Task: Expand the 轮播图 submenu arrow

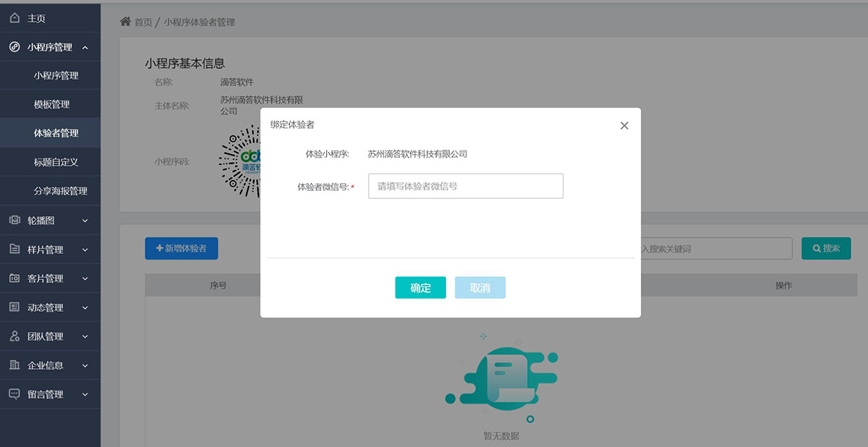Action: [x=85, y=221]
